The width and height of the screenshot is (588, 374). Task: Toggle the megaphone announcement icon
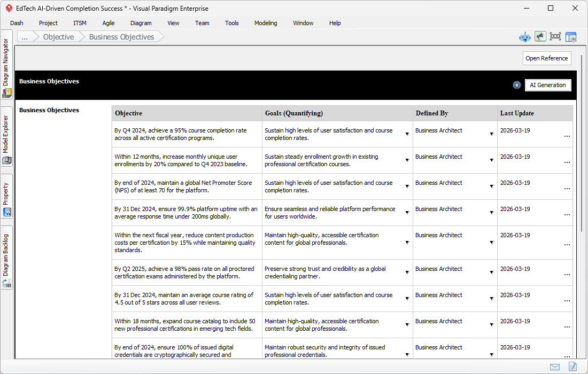click(540, 36)
